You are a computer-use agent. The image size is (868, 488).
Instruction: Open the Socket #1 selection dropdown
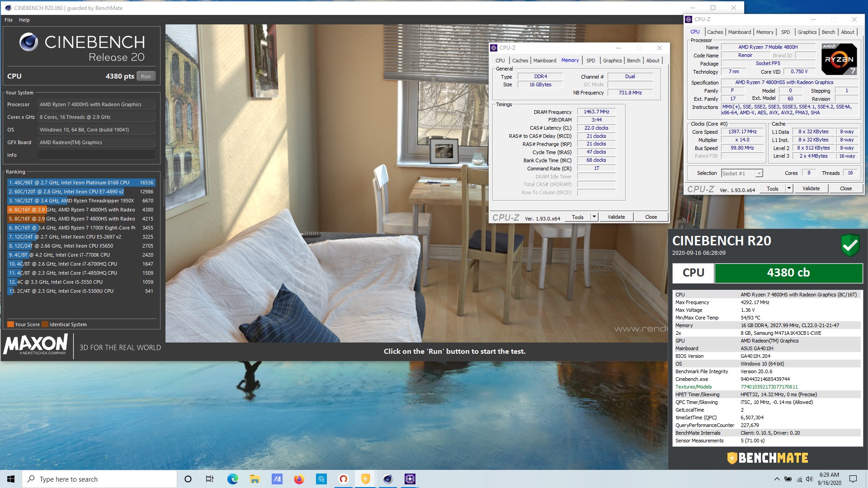742,174
